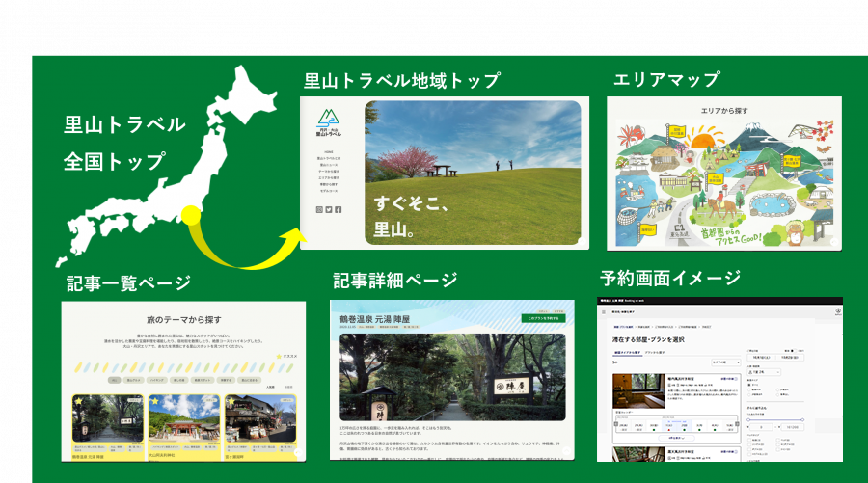Image resolution: width=868 pixels, height=483 pixels.
Task: Click the green このプランを予約する button
Action: [x=543, y=319]
